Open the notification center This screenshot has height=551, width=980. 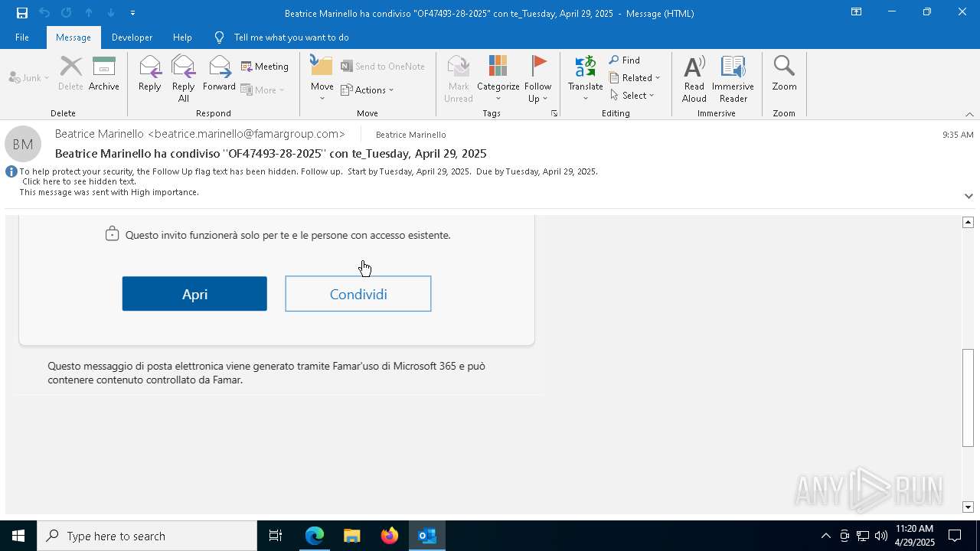tap(955, 536)
